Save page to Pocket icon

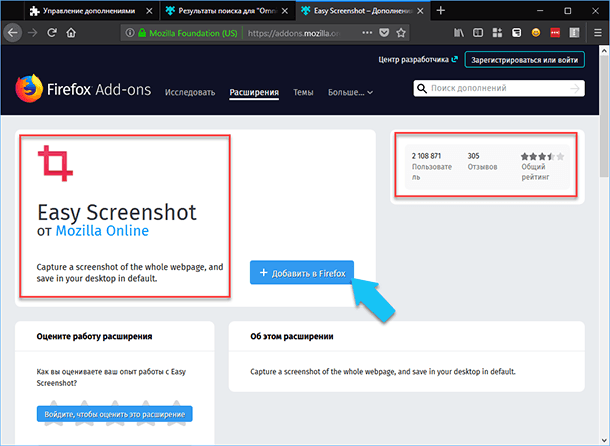384,33
